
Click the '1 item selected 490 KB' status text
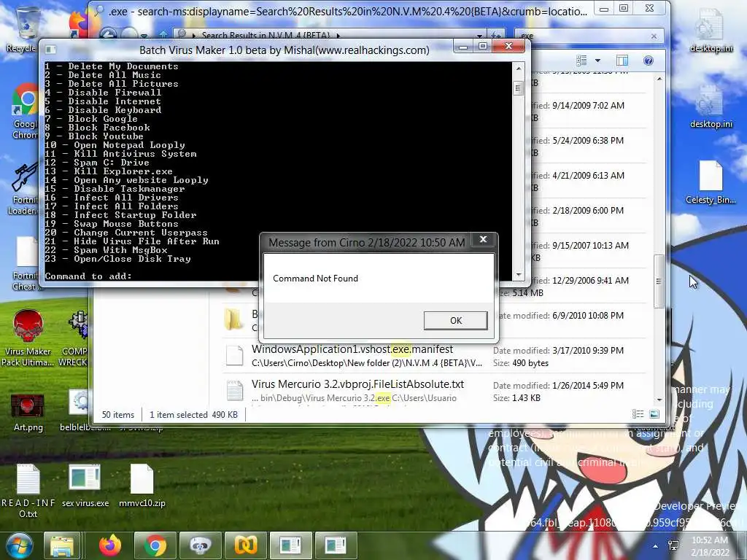(x=193, y=415)
